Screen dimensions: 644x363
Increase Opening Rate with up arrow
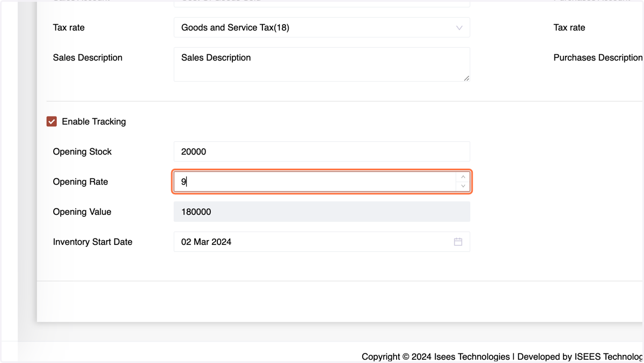click(x=463, y=177)
